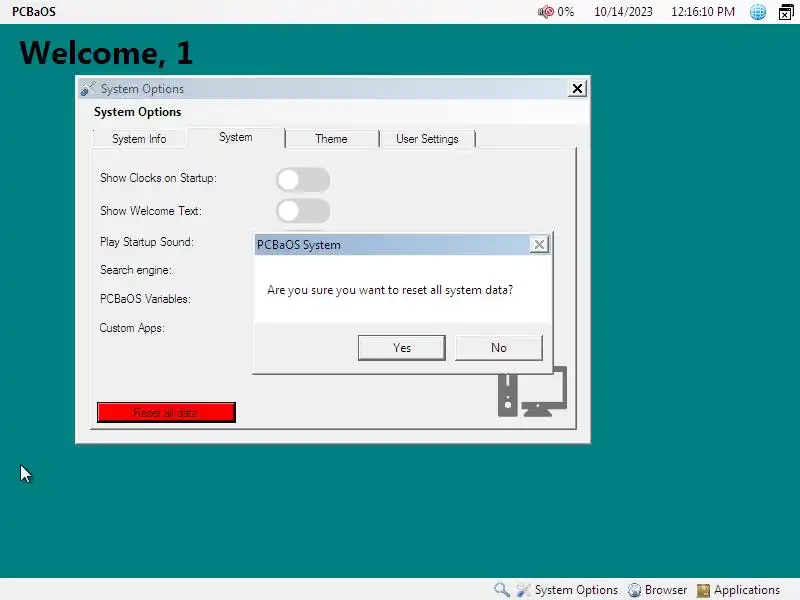Image resolution: width=800 pixels, height=600 pixels.
Task: Click the computer tower and monitor icon
Action: click(x=533, y=392)
